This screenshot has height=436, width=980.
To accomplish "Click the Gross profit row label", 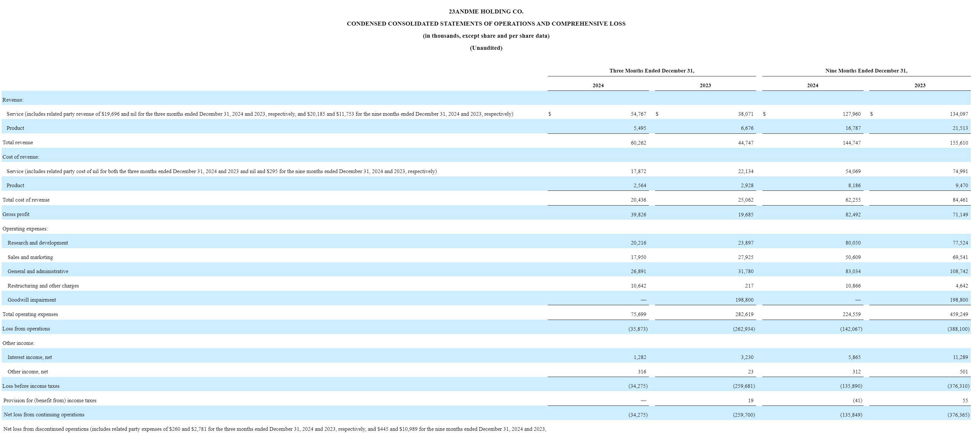I will tap(16, 214).
